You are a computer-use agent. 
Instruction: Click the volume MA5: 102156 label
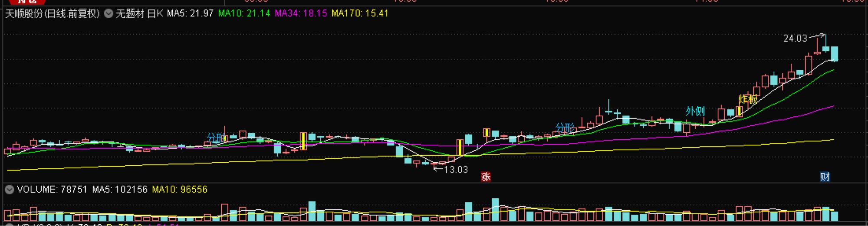click(x=120, y=190)
